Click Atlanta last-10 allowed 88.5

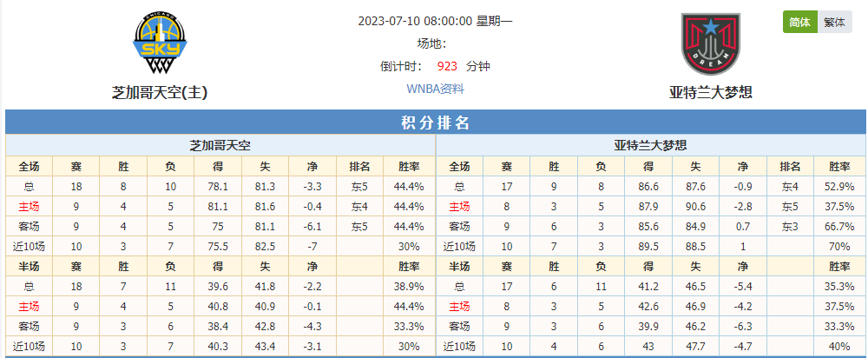[x=695, y=246]
